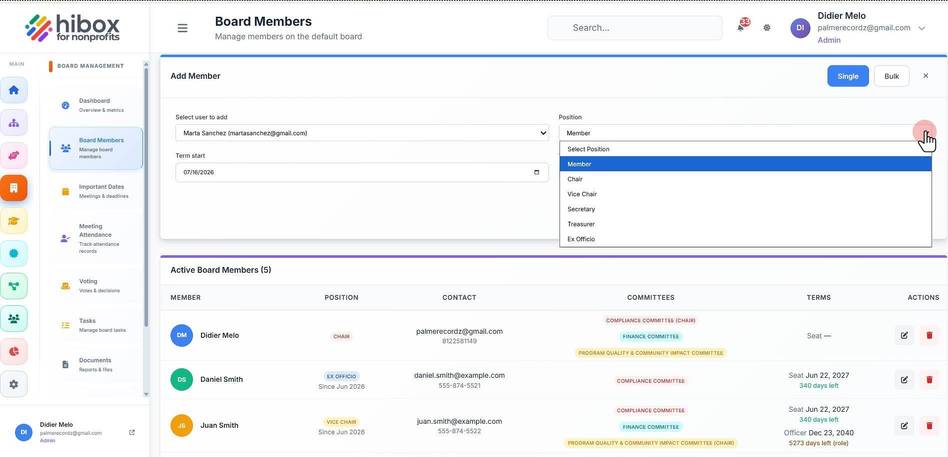This screenshot has width=948, height=457.
Task: Pick Vice Chair in the Position list
Action: (x=745, y=194)
